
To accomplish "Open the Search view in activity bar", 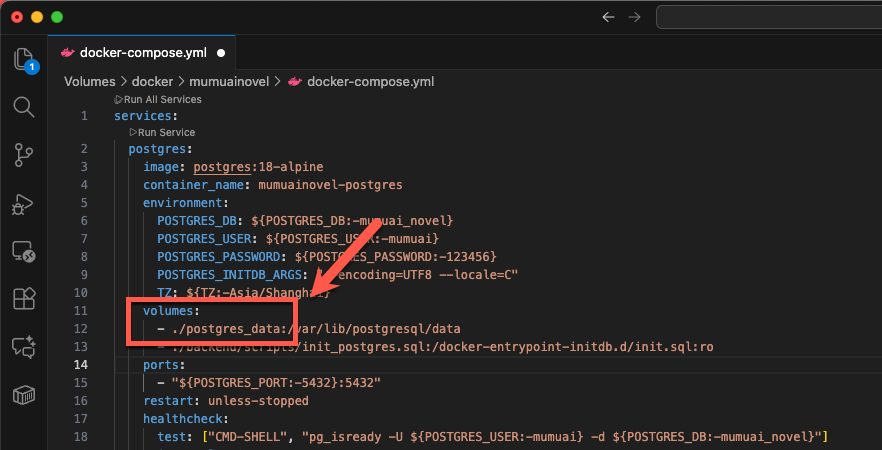I will click(23, 107).
